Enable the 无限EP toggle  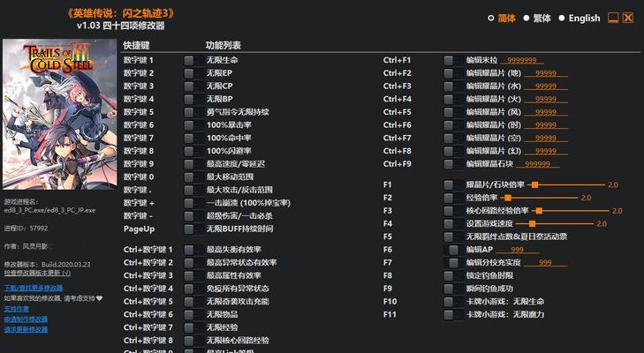193,73
